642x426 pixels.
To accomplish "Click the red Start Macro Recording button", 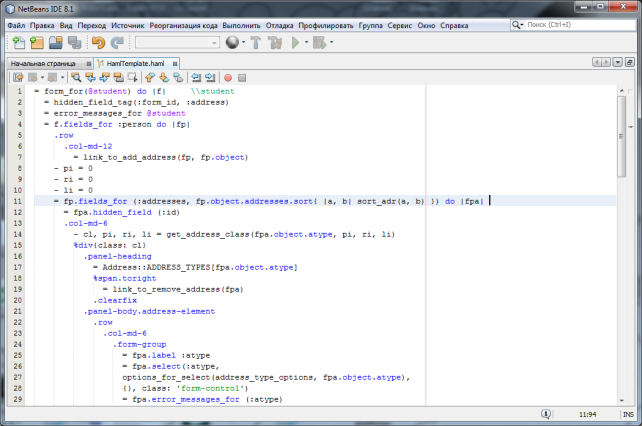I will click(x=228, y=78).
